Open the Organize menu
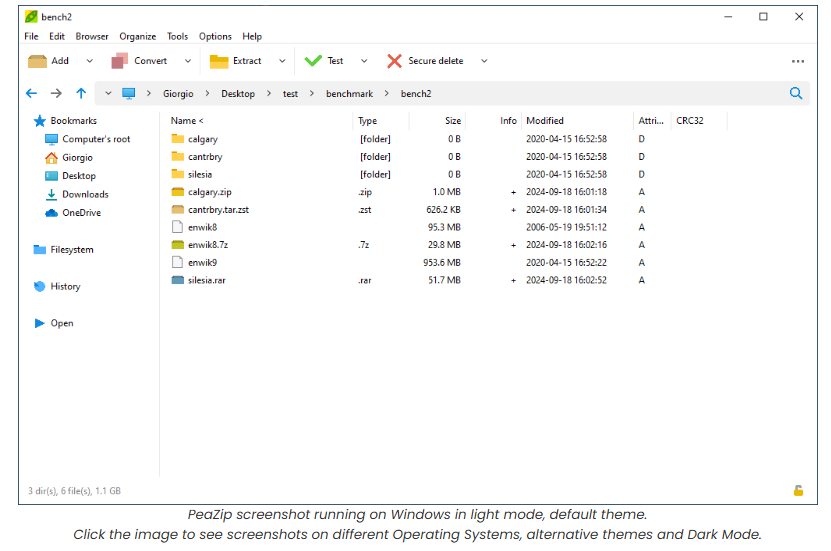 point(137,37)
